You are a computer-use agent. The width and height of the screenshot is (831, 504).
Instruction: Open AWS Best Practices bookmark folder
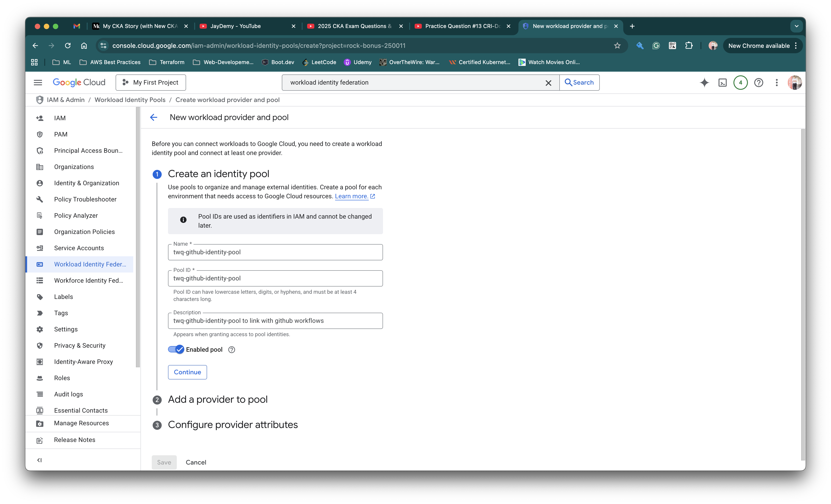pyautogui.click(x=110, y=62)
